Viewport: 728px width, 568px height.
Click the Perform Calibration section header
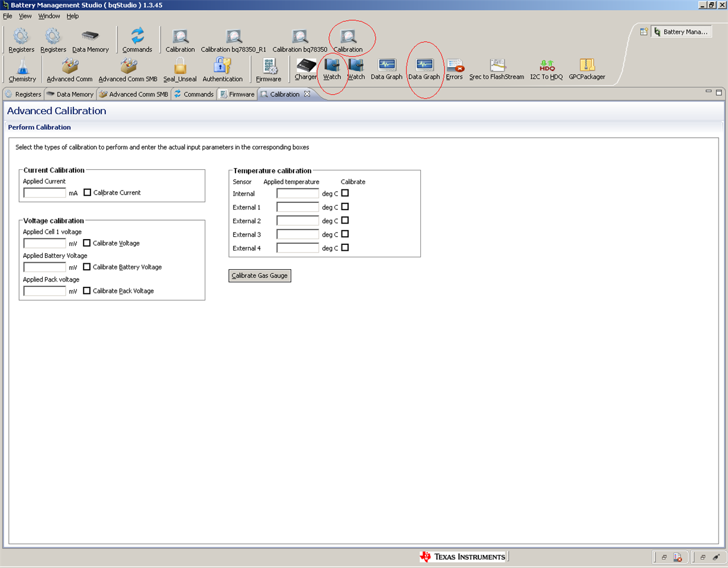pos(39,127)
